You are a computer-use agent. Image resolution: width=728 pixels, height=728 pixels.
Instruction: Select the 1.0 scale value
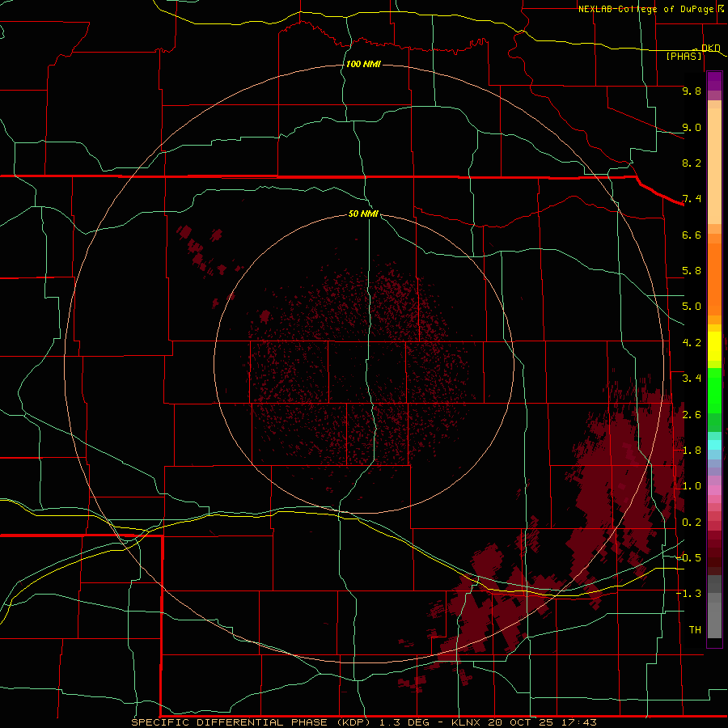(x=692, y=486)
